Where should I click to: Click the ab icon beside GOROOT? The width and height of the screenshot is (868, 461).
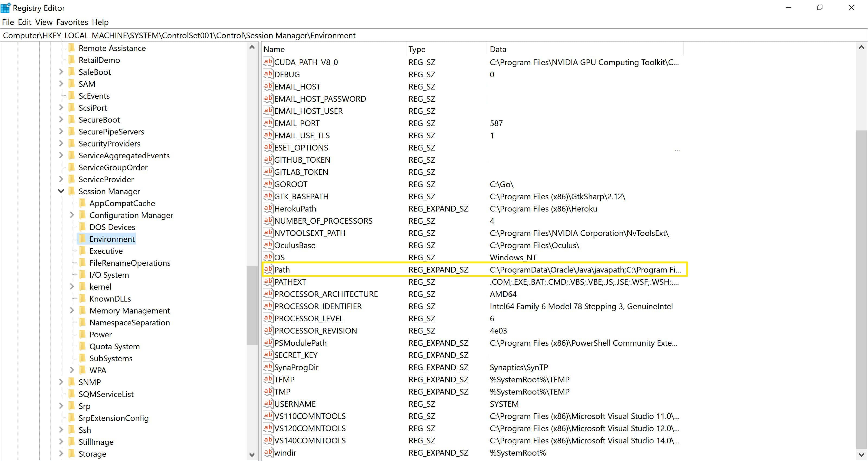click(268, 184)
